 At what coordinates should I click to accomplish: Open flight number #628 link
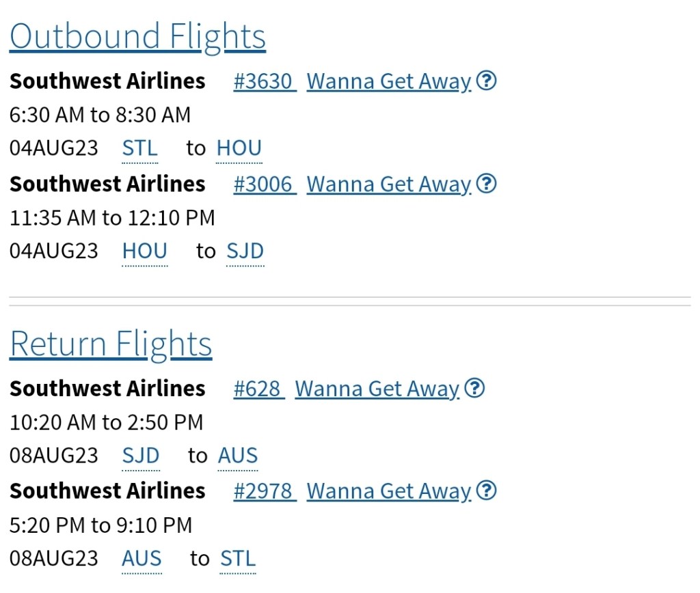(258, 389)
